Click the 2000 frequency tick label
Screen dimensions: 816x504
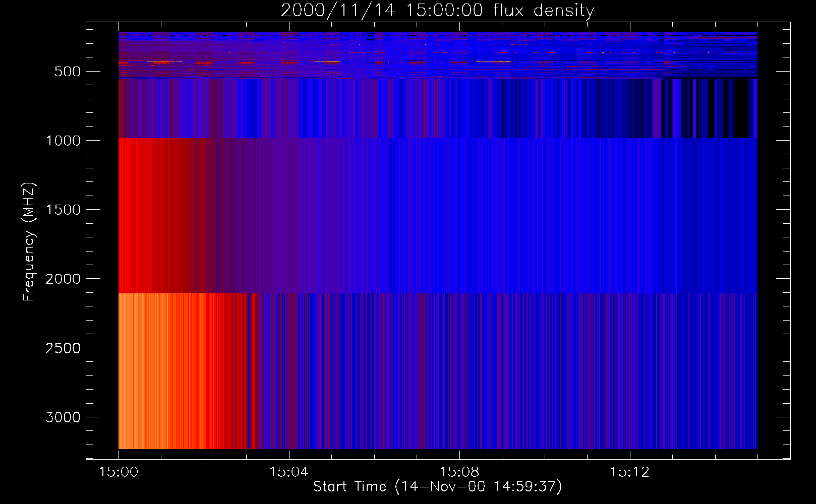point(63,279)
